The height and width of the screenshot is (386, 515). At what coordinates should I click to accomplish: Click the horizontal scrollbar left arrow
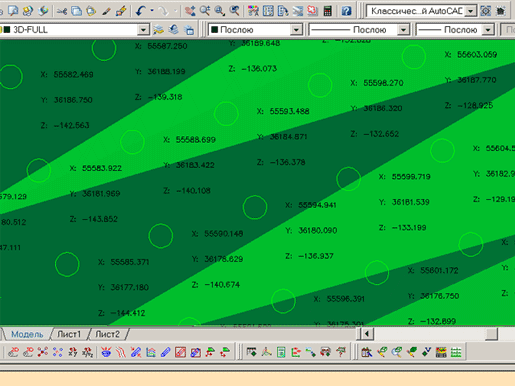[x=367, y=334]
